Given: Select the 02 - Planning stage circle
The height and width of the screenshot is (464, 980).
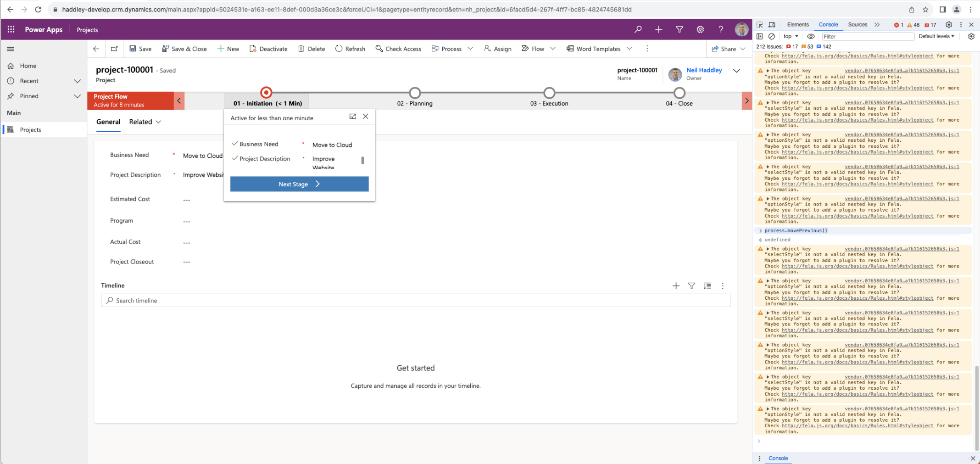Looking at the screenshot, I should pos(415,93).
